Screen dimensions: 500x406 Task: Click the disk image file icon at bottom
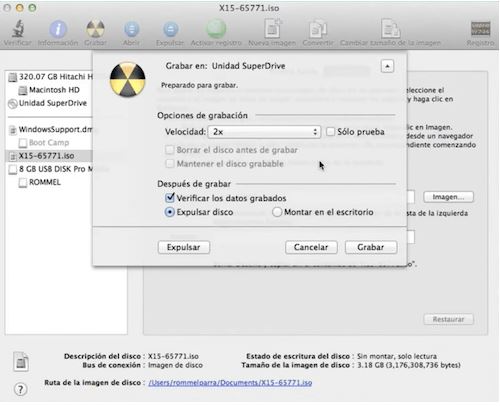[x=21, y=361]
